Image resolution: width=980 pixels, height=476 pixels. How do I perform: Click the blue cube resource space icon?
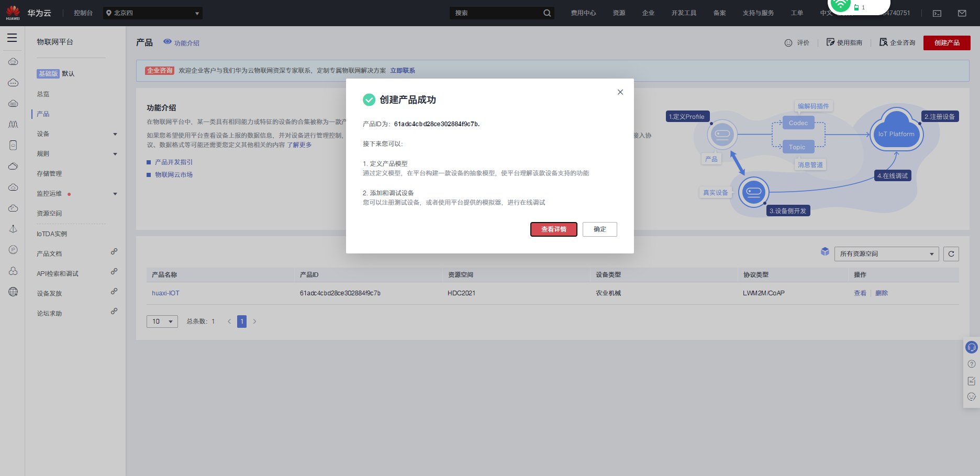coord(825,252)
